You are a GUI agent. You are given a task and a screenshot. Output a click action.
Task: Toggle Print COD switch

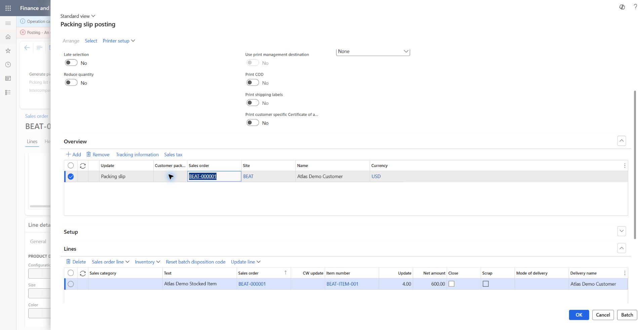point(253,83)
